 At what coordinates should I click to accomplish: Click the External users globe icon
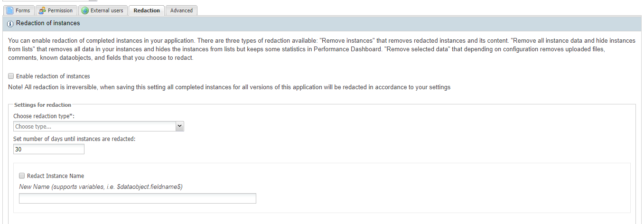coord(85,10)
